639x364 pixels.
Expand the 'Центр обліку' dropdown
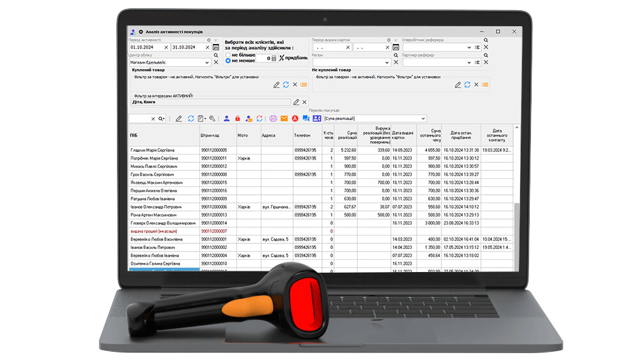(207, 63)
